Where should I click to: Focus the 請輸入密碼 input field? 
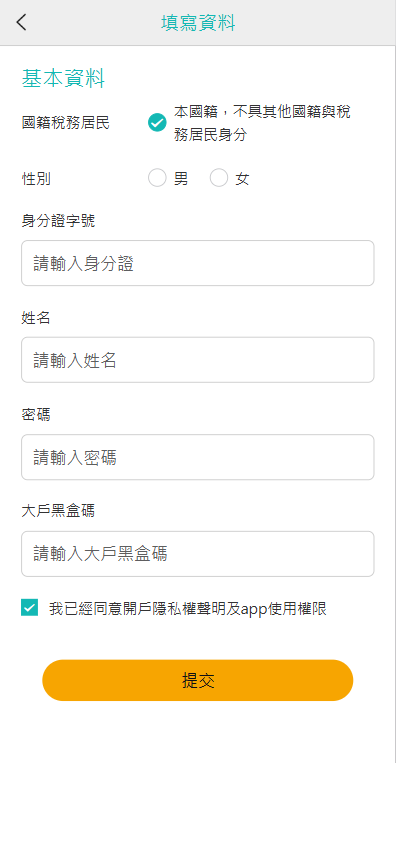point(198,457)
